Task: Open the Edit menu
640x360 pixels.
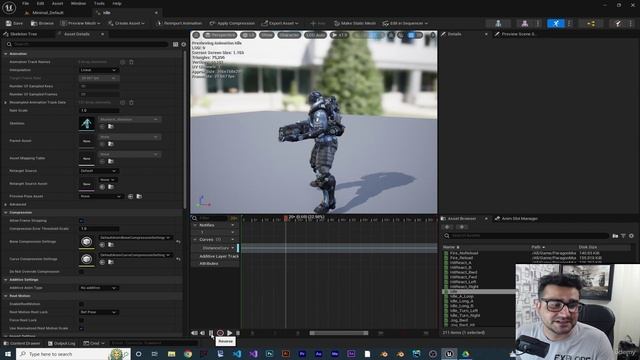Action: click(40, 3)
